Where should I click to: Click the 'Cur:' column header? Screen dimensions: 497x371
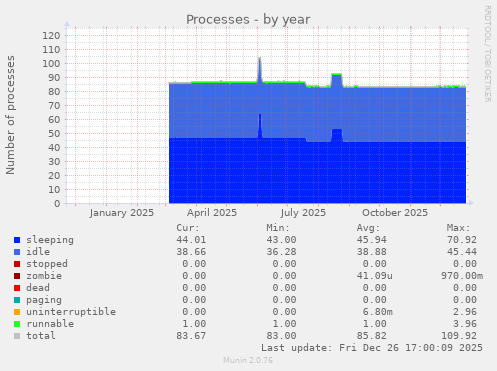pos(188,228)
